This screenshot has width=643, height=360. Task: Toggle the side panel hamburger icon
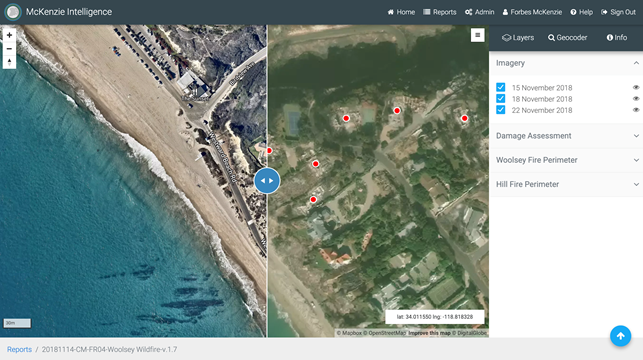tap(477, 35)
